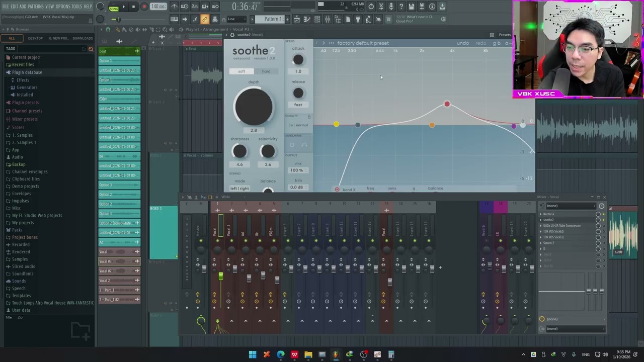Image resolution: width=644 pixels, height=362 pixels.
Task: Click the save project floppy disk icon
Action: [411, 7]
